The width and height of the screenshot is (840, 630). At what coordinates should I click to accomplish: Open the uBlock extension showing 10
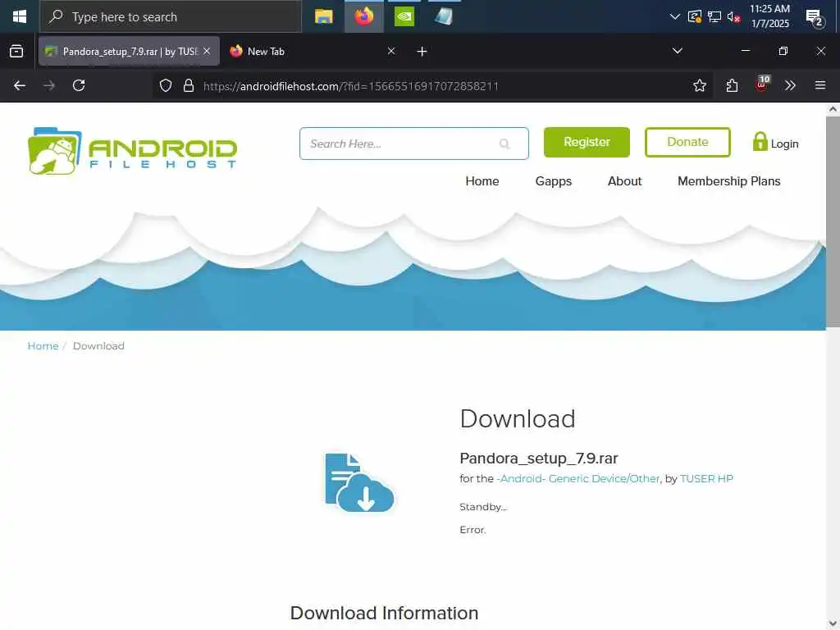(762, 84)
